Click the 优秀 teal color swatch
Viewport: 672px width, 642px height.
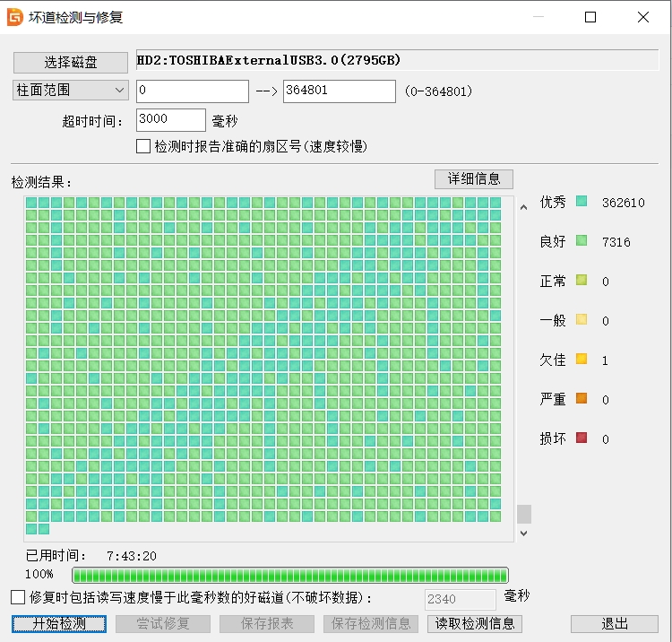point(582,201)
